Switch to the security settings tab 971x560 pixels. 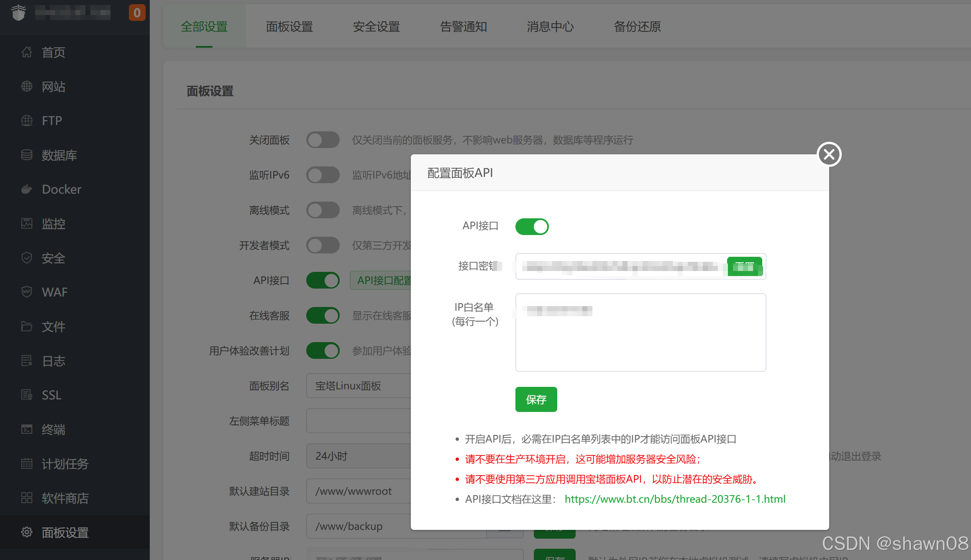click(x=376, y=27)
